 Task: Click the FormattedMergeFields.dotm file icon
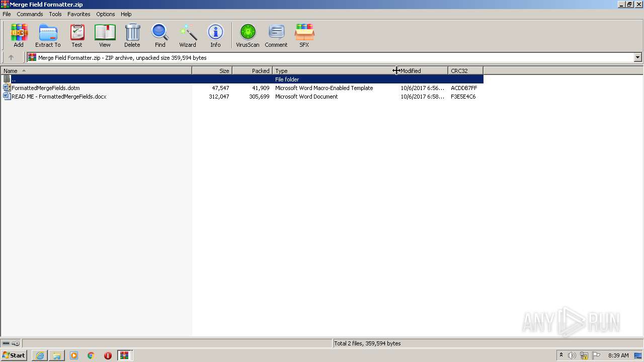[x=7, y=88]
